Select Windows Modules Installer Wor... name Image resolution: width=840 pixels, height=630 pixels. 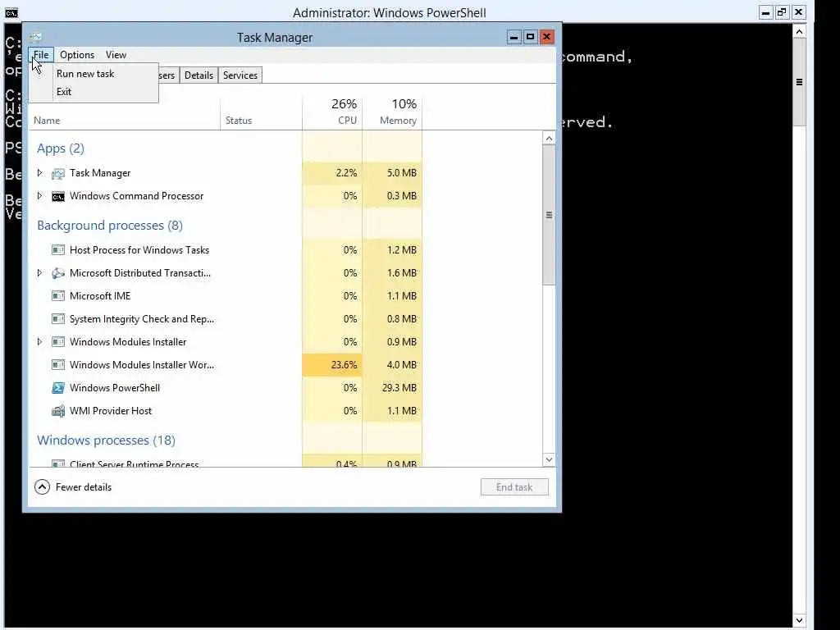pyautogui.click(x=142, y=365)
